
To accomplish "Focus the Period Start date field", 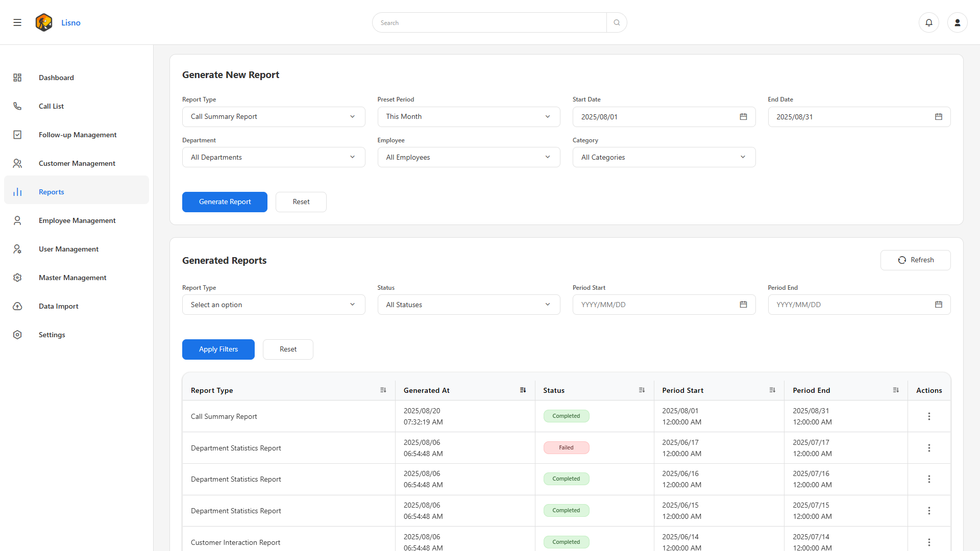I will (x=656, y=305).
